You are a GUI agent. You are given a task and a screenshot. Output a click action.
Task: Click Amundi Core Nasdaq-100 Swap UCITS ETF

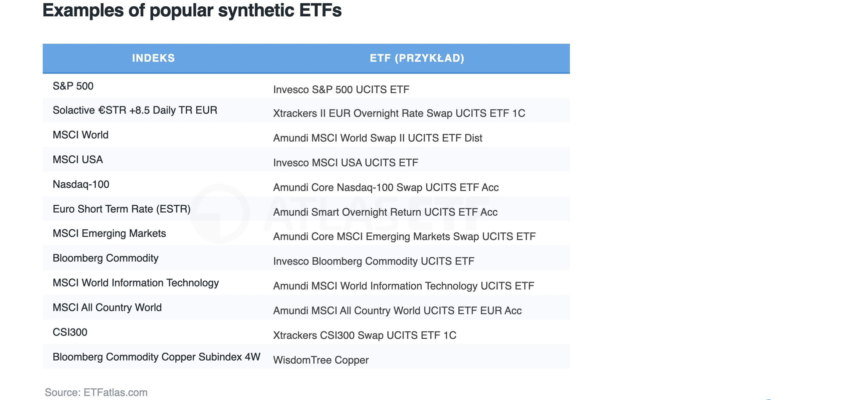[386, 187]
